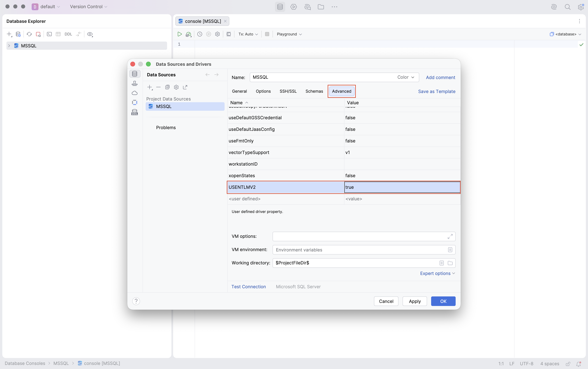Click the Database tool window icon in title bar
Image resolution: width=588 pixels, height=369 pixels.
280,7
